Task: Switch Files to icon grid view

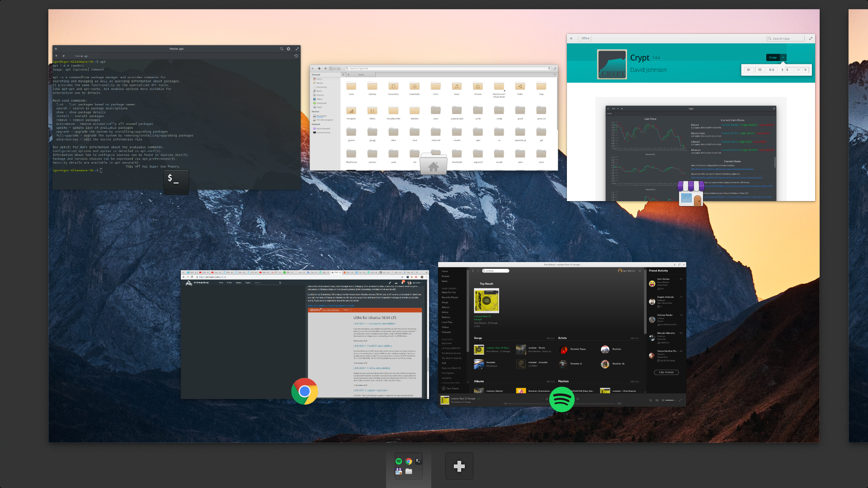Action: [331, 69]
